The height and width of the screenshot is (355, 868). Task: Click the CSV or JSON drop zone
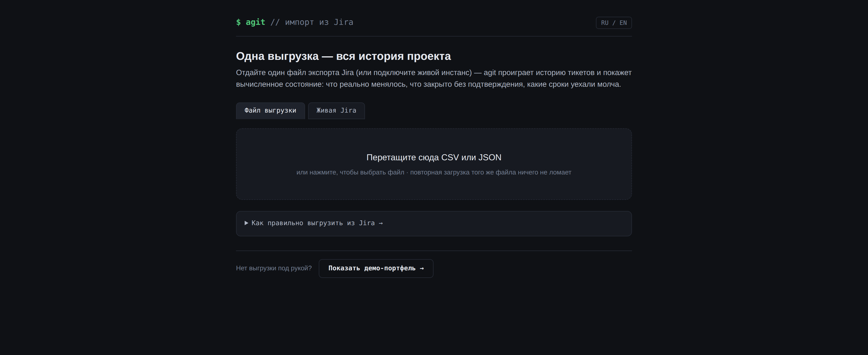(434, 164)
